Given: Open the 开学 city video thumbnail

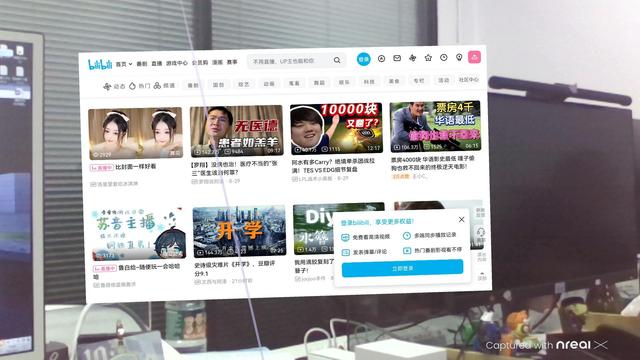Looking at the screenshot, I should 239,231.
